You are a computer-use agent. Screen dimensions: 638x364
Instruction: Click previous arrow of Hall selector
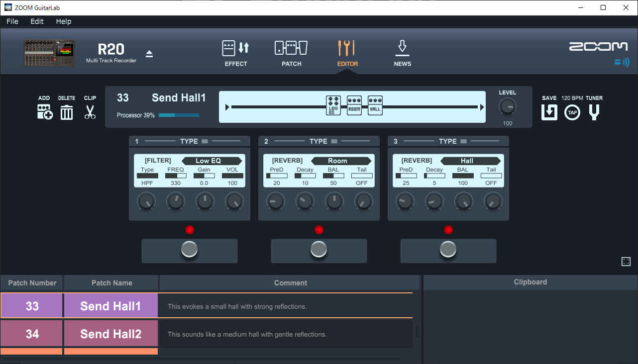443,161
